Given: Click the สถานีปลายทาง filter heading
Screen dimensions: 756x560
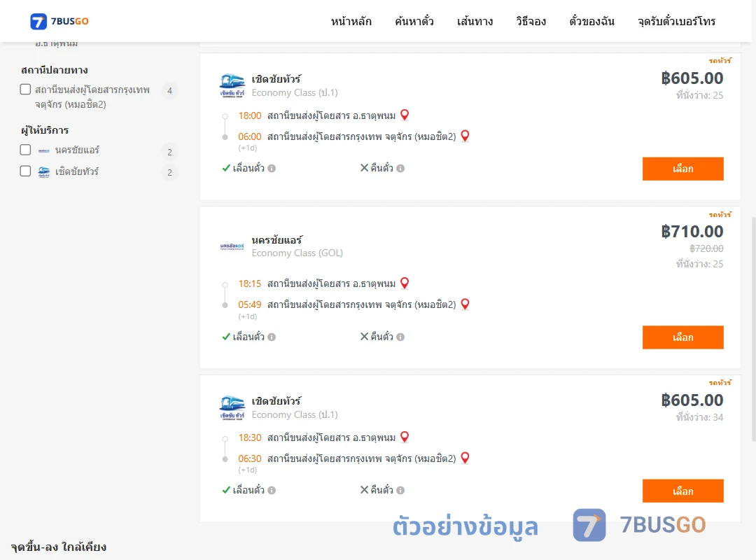Looking at the screenshot, I should point(55,70).
